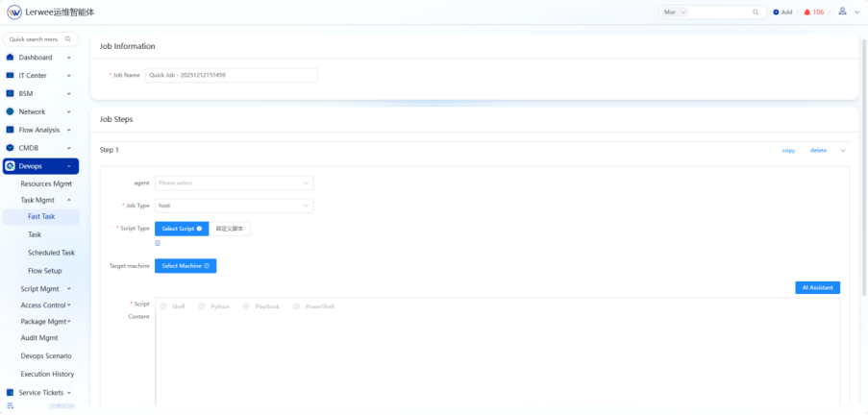Image resolution: width=868 pixels, height=415 pixels.
Task: Select the Shell script radio button
Action: 163,306
